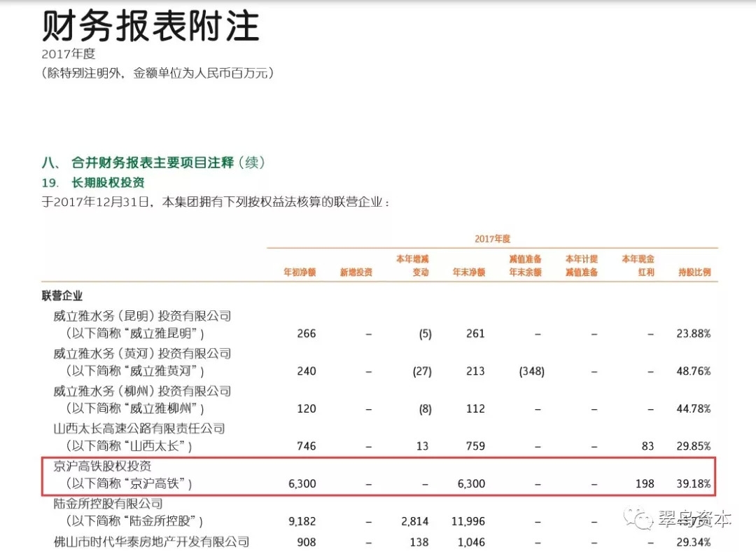756x552 pixels.
Task: Click the 本年现金红利 column header
Action: click(638, 265)
